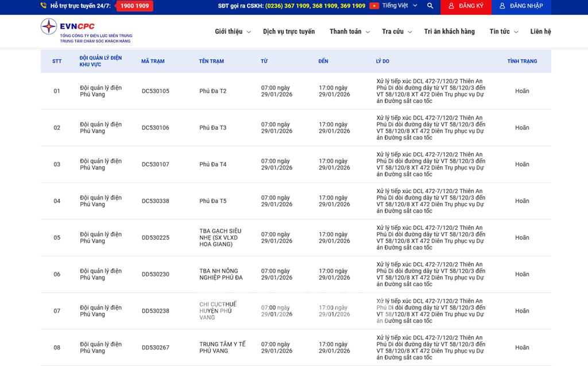This screenshot has width=588, height=366.
Task: Click the Đăng nhập button
Action: [520, 6]
